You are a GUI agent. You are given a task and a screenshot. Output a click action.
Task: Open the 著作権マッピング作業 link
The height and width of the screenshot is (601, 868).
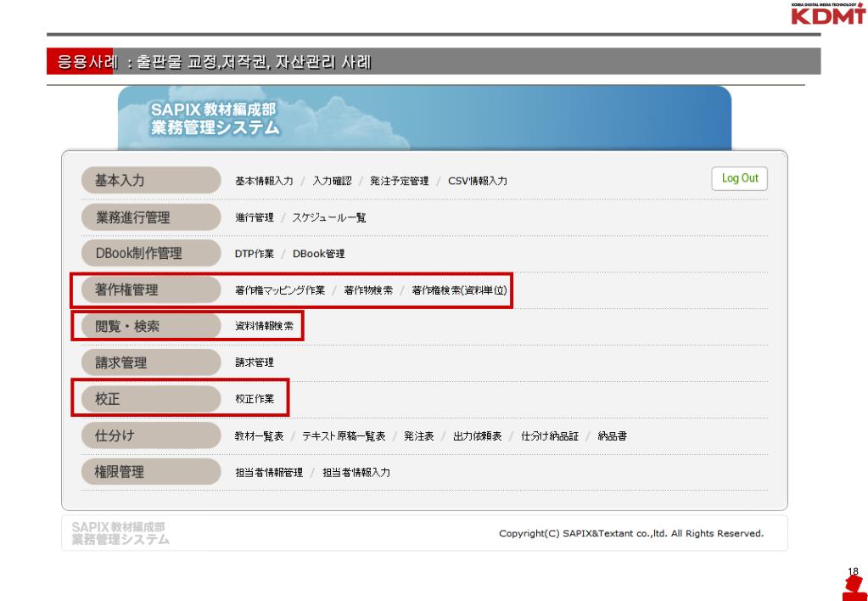pos(279,290)
